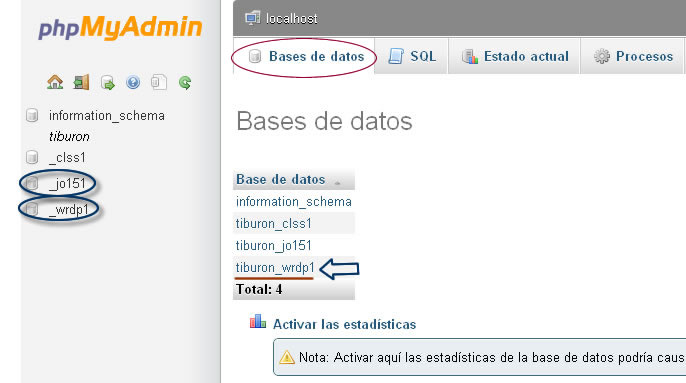The image size is (686, 383).
Task: Select _wrdp1 database in sidebar
Action: (x=69, y=210)
